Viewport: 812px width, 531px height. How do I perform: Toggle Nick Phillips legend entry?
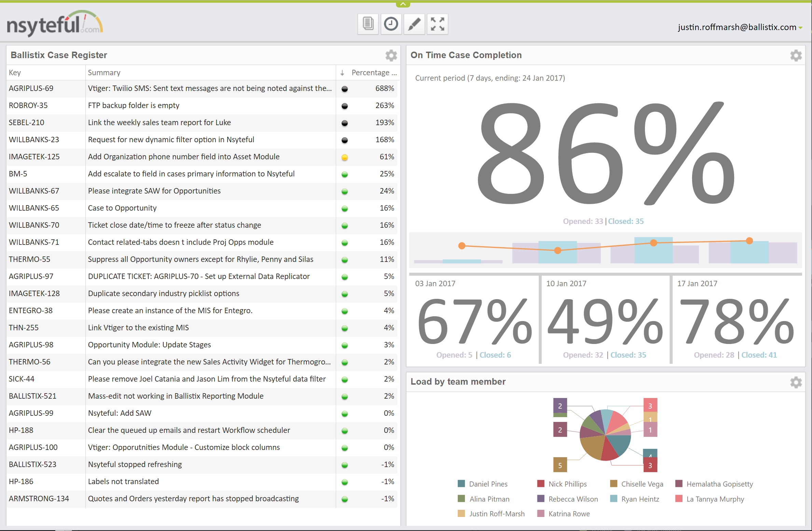pyautogui.click(x=562, y=484)
